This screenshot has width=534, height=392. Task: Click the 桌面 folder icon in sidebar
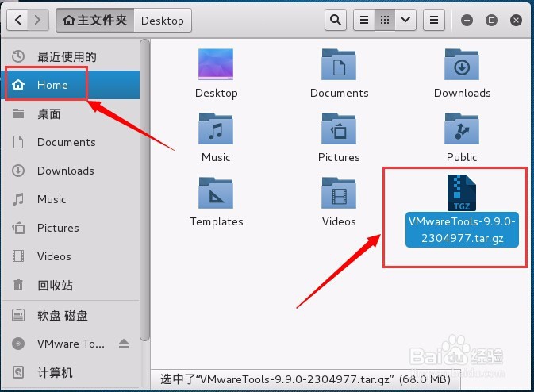click(18, 113)
